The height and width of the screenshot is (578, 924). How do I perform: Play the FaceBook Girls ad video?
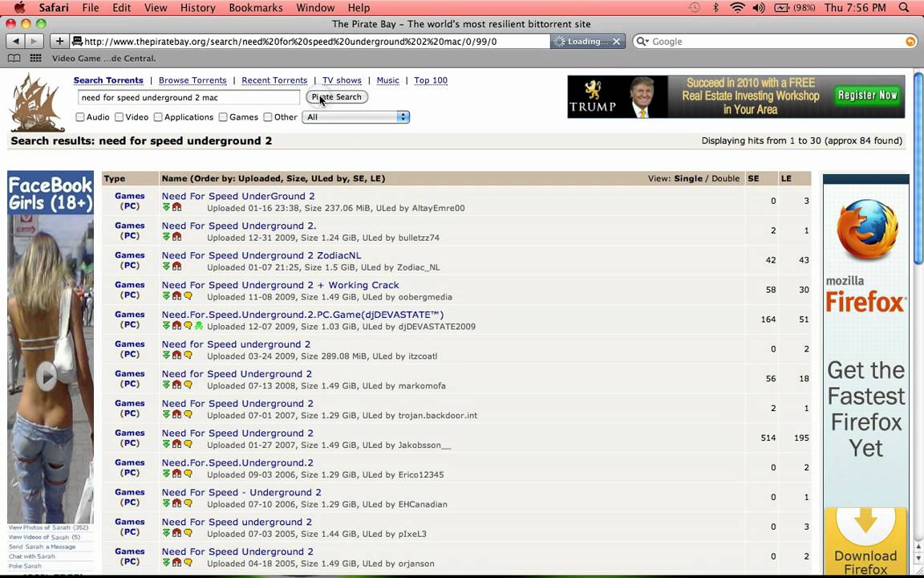pos(47,376)
